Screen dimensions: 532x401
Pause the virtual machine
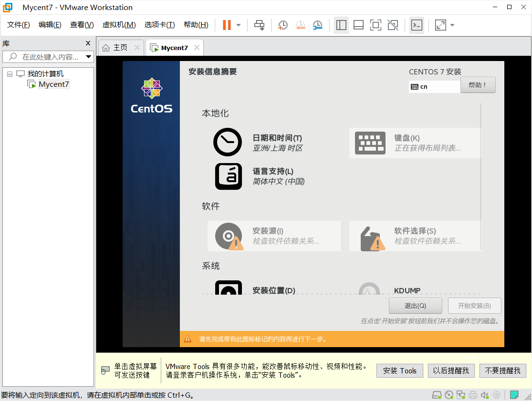(x=227, y=25)
